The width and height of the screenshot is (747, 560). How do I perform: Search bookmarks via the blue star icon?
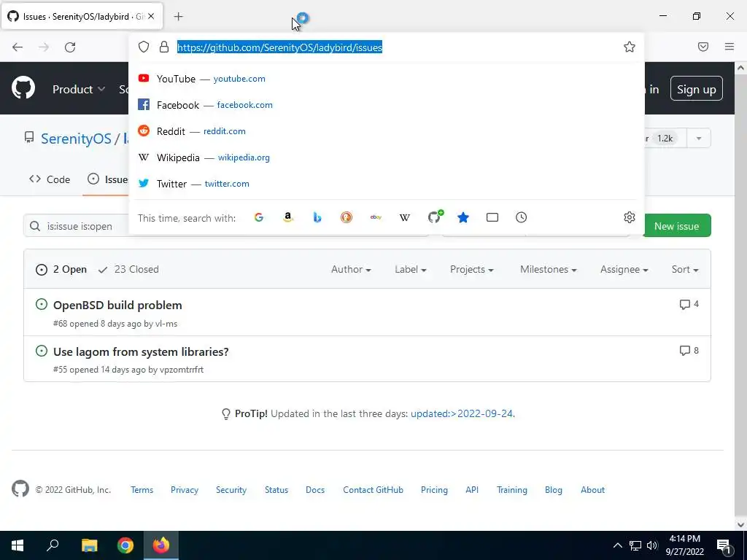tap(463, 217)
